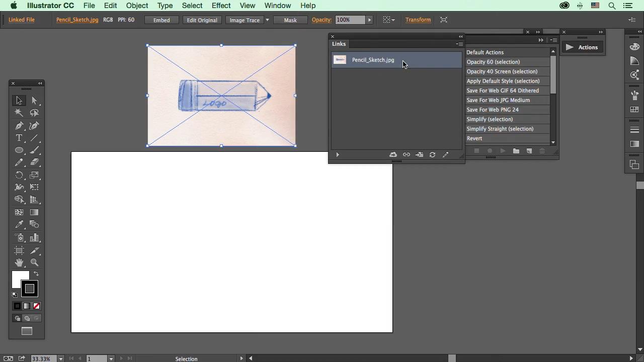Open the Object menu
The height and width of the screenshot is (362, 644).
pyautogui.click(x=137, y=6)
